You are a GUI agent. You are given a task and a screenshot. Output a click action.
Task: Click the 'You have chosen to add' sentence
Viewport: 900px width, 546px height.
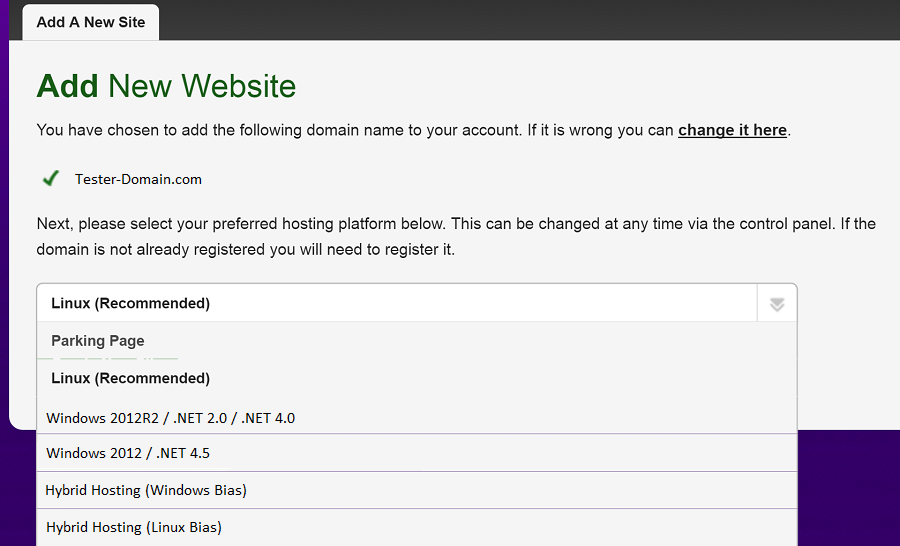coord(414,130)
